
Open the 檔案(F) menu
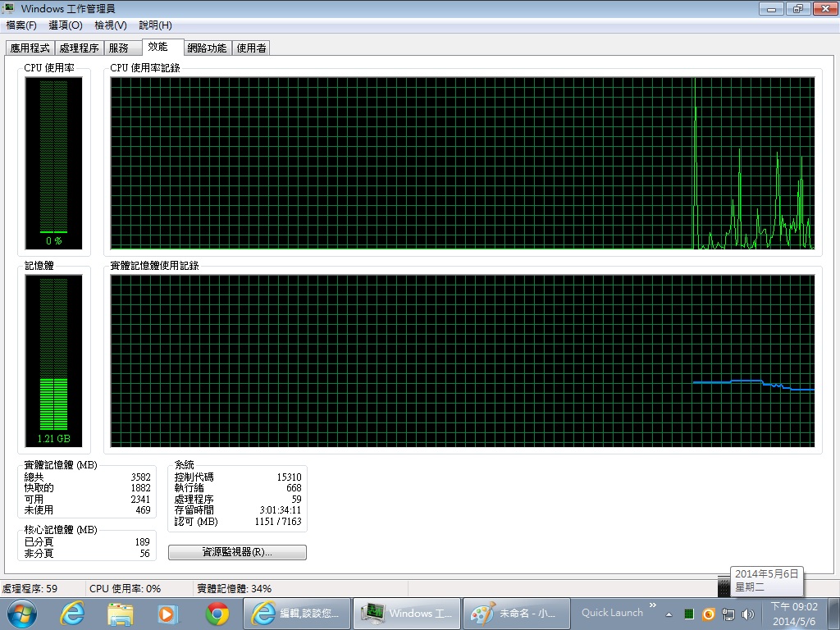coord(21,25)
